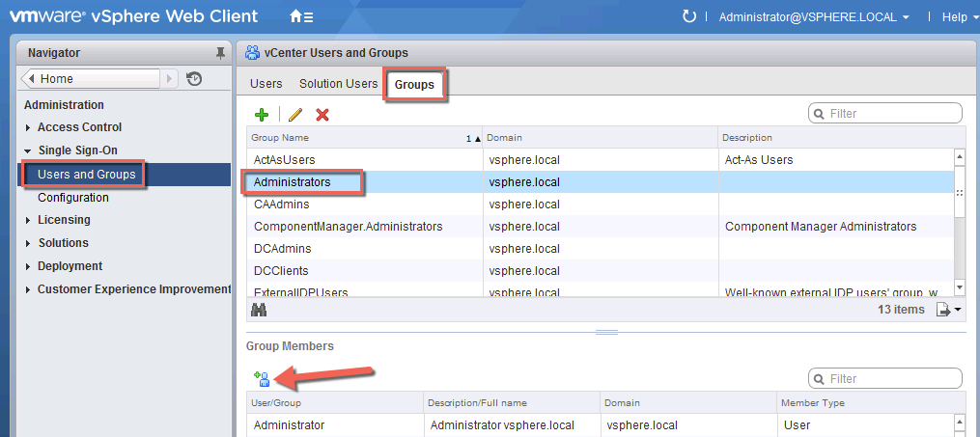
Task: Open the Administrator@VSPHERE.LOCAL user dropdown
Action: click(813, 17)
